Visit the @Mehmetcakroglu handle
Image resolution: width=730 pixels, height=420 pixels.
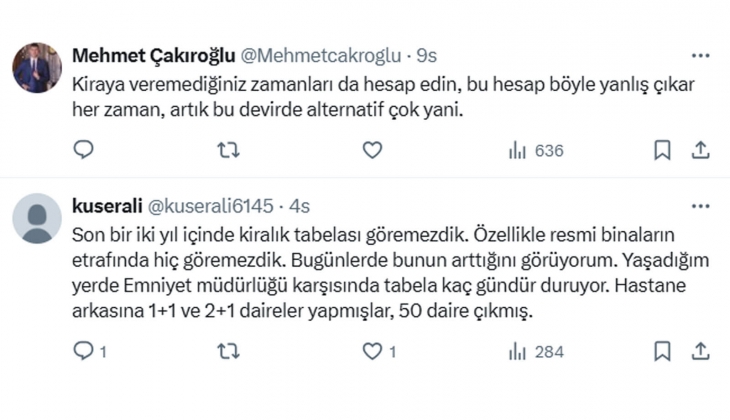pos(321,56)
